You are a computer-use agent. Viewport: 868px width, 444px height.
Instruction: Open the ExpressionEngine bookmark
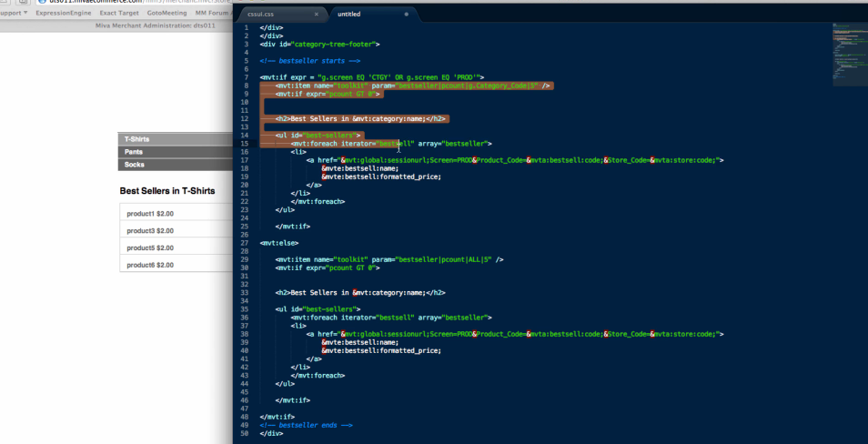(x=64, y=13)
